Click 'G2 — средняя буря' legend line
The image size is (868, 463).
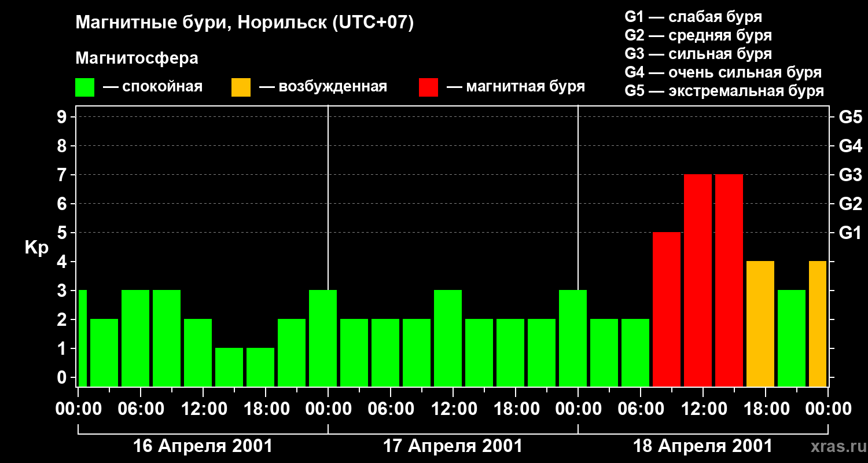click(698, 35)
